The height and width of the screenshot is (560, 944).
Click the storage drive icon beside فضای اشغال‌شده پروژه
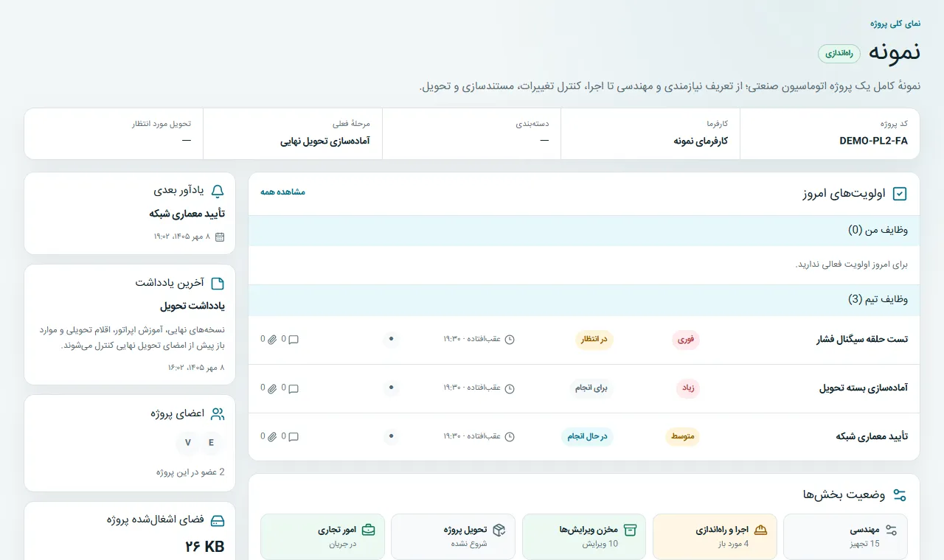pyautogui.click(x=218, y=521)
